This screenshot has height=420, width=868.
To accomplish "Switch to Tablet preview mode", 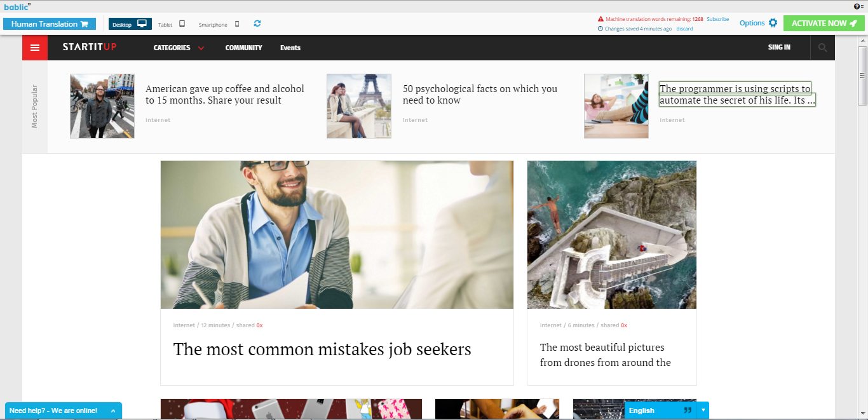I will [x=172, y=24].
